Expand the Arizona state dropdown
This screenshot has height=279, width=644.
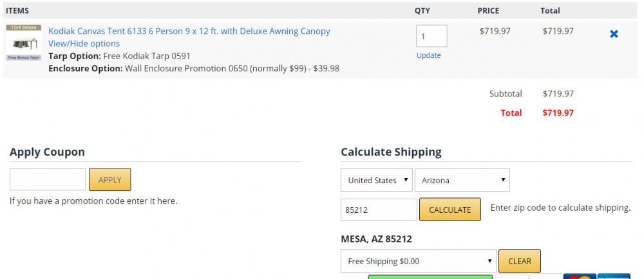pos(462,180)
